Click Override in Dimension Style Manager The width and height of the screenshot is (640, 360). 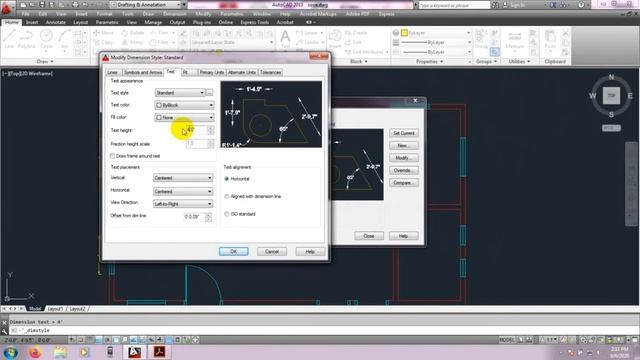(x=404, y=170)
